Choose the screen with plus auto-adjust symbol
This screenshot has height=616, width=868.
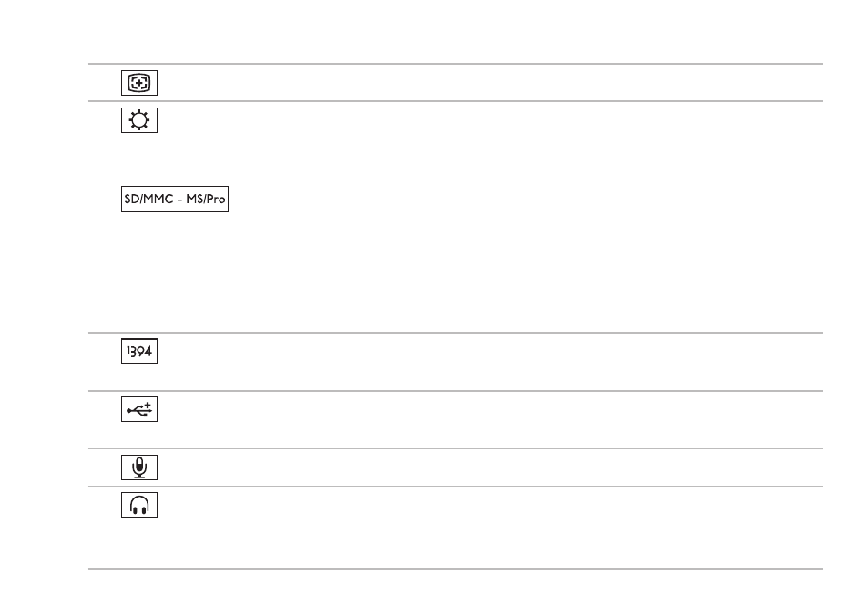[x=139, y=83]
